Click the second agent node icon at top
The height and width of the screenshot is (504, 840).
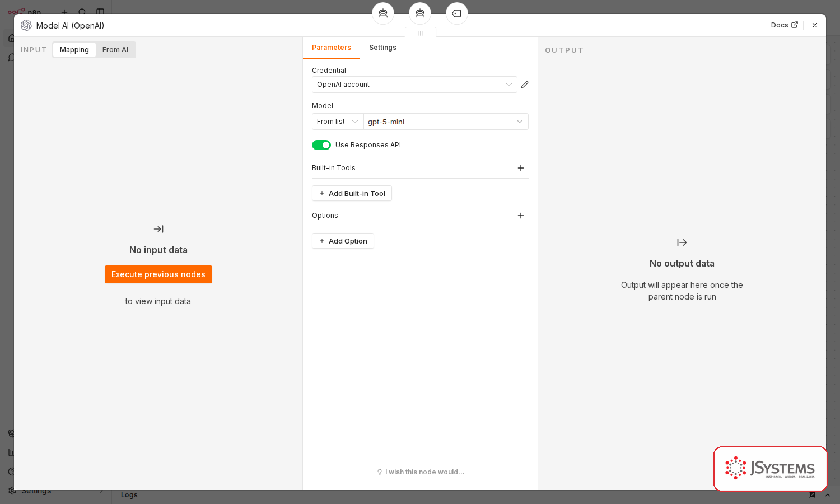[x=420, y=13]
